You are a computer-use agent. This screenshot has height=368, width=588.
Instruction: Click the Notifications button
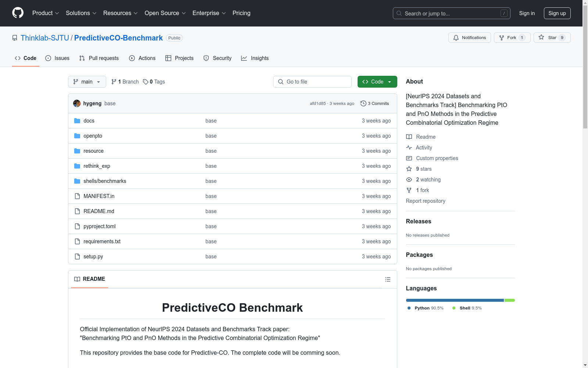[470, 38]
